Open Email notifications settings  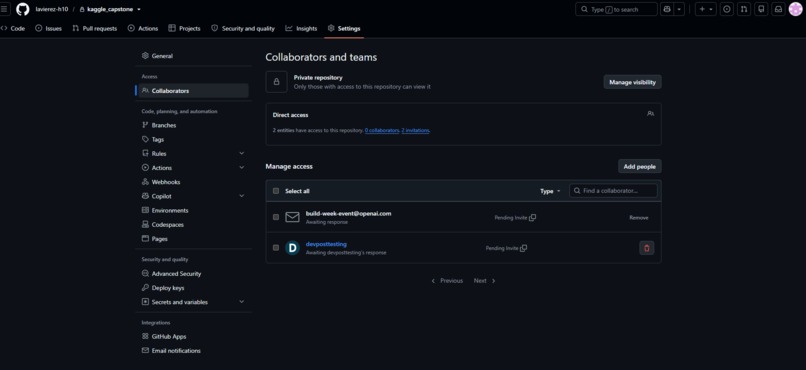tap(194, 351)
